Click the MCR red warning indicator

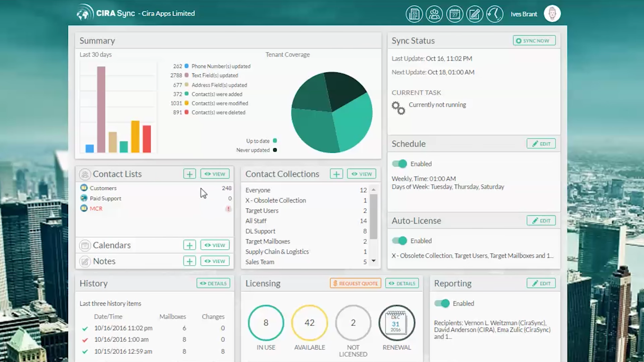coord(228,209)
